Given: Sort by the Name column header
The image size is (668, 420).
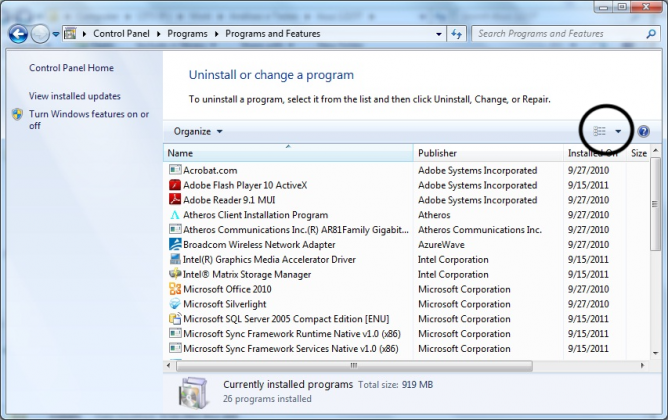Looking at the screenshot, I should pyautogui.click(x=288, y=153).
